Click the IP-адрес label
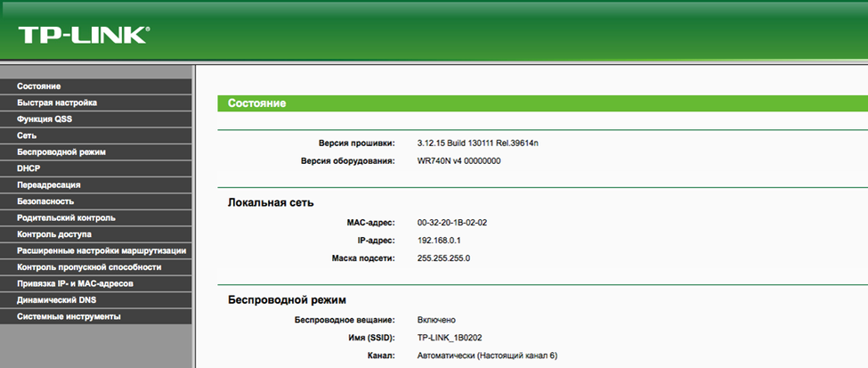The height and width of the screenshot is (368, 868). pos(377,241)
